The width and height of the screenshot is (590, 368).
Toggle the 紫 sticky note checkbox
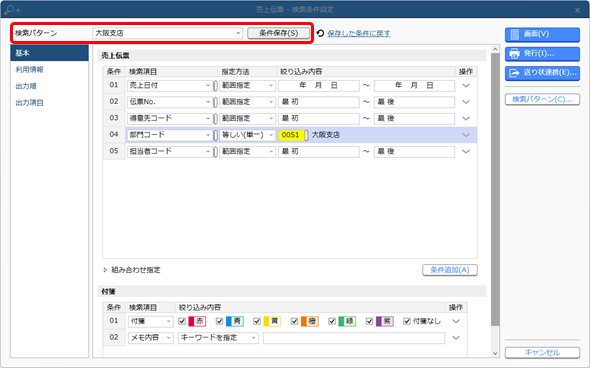[370, 321]
